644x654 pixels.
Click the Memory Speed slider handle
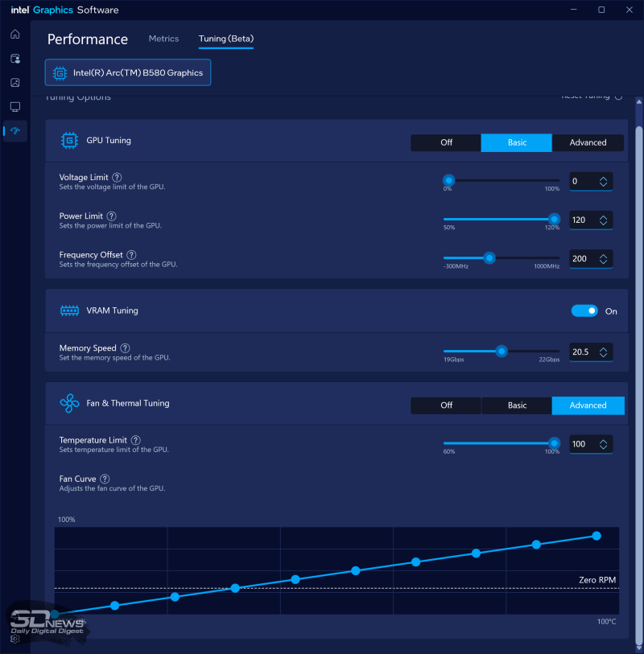click(502, 352)
